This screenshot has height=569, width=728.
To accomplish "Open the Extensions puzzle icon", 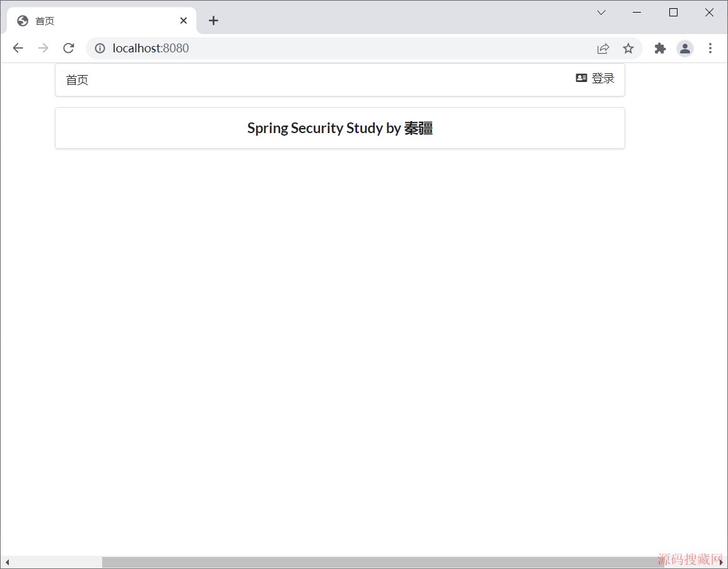I will click(x=660, y=49).
